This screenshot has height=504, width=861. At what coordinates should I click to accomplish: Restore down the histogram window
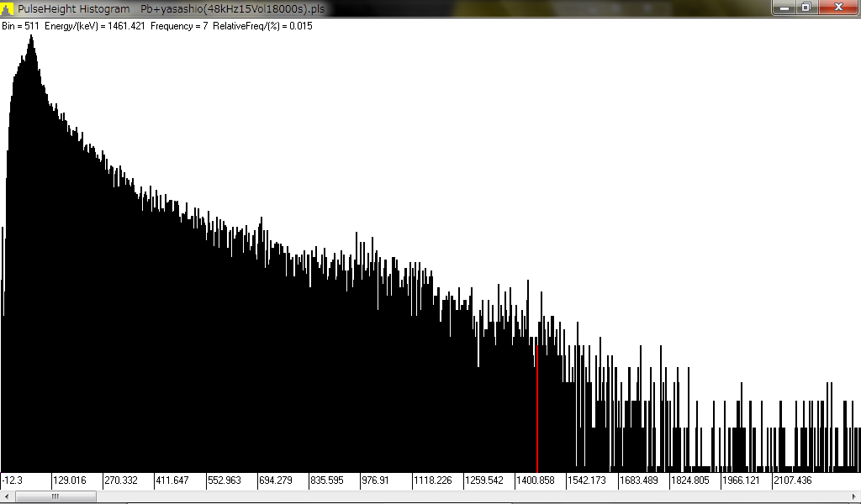[806, 8]
